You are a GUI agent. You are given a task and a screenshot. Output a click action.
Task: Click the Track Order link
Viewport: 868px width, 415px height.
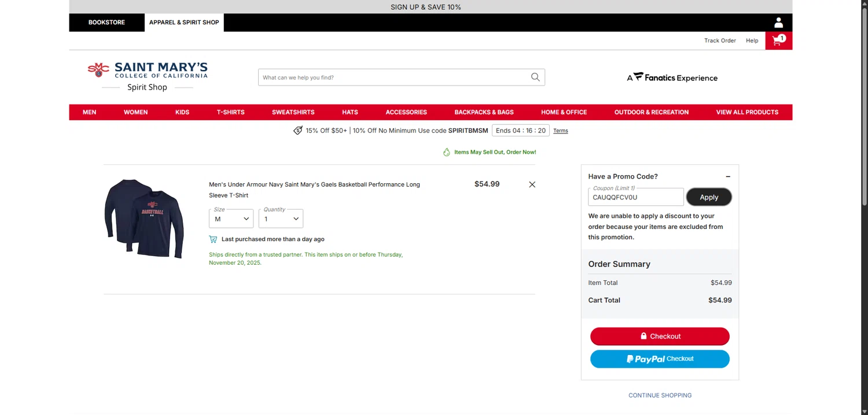[x=720, y=40]
